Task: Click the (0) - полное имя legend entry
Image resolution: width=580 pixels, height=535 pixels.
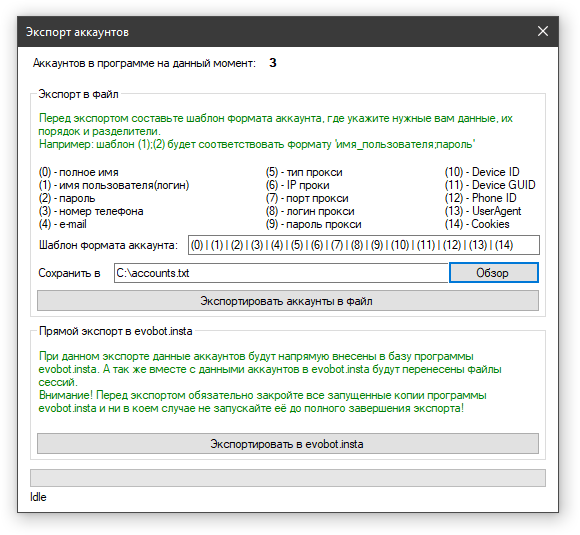Action: click(78, 172)
